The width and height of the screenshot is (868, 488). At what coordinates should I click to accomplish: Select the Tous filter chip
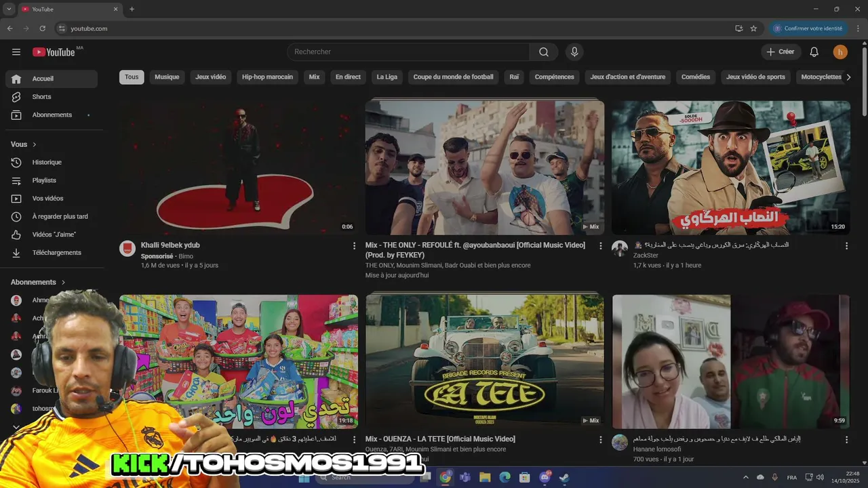point(132,77)
